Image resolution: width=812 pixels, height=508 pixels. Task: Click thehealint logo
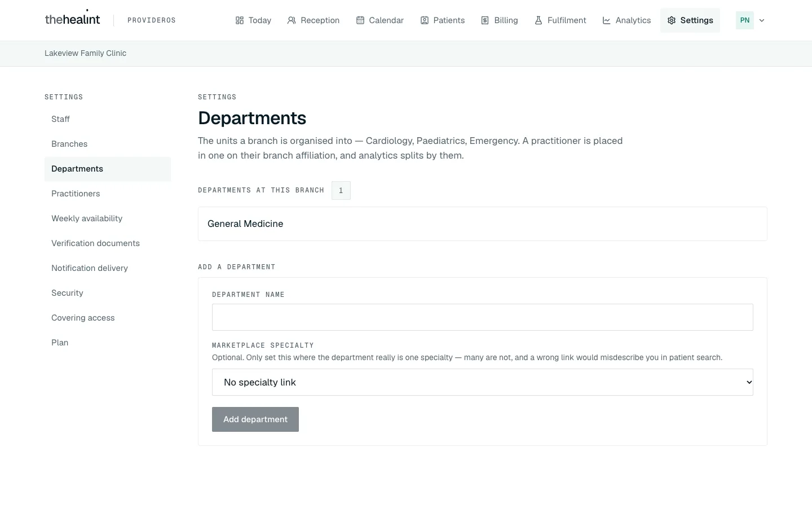(72, 19)
